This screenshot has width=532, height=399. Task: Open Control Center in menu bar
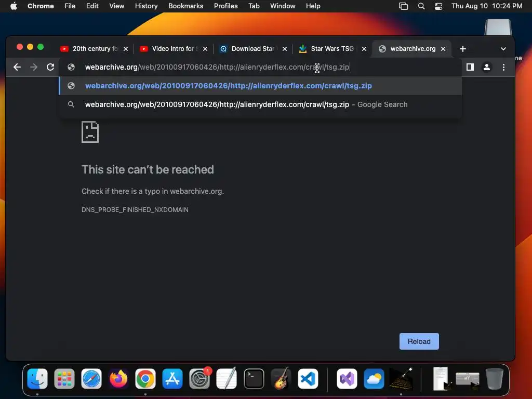pos(438,6)
